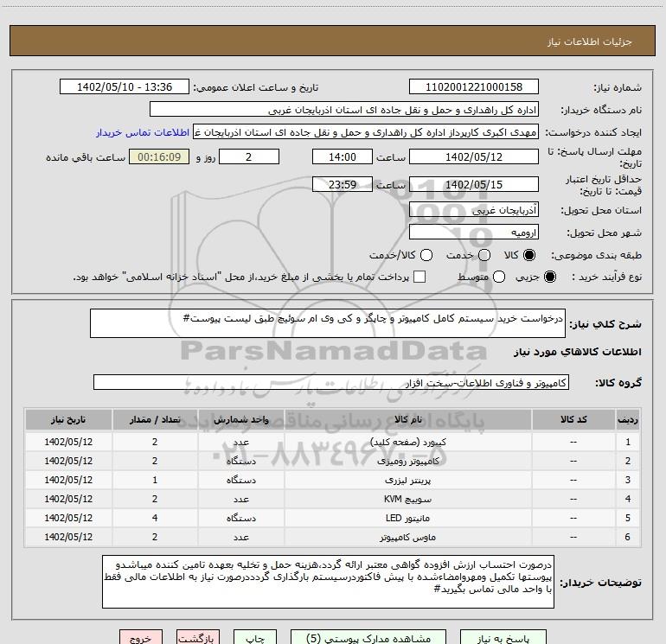Image resolution: width=666 pixels, height=644 pixels.
Task: Click the announcement date field 1402/05/10 - 13:36
Action: (x=125, y=87)
